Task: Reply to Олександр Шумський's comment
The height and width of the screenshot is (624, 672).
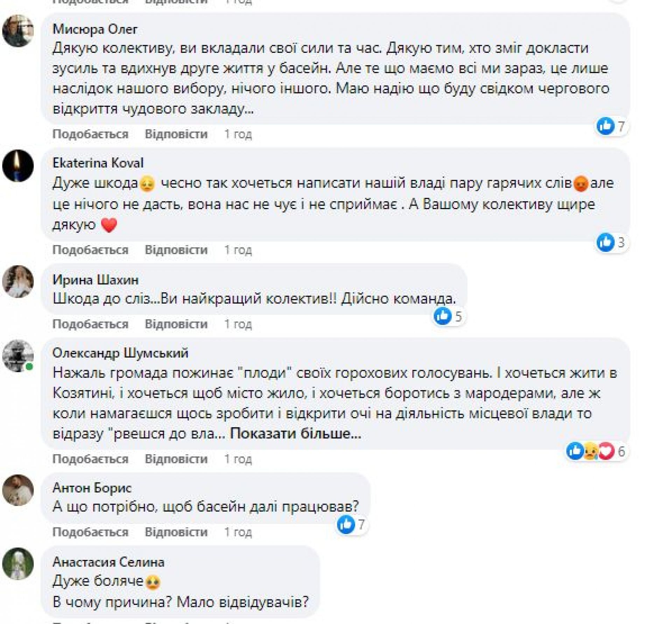Action: 176,459
